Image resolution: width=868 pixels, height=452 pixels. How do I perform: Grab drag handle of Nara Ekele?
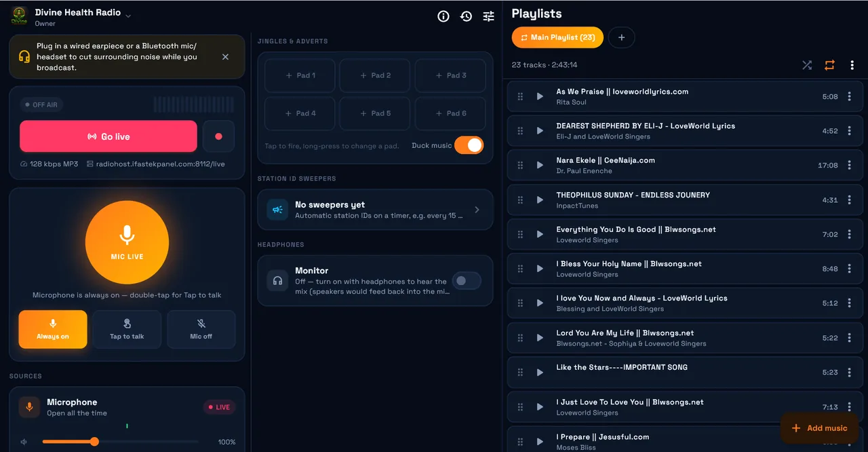click(520, 165)
